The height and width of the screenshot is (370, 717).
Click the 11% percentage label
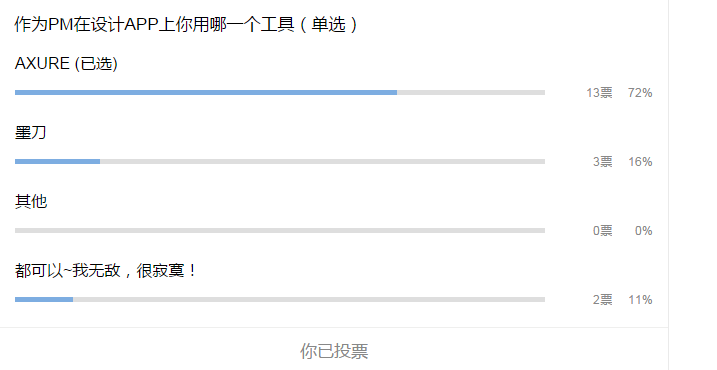(640, 300)
